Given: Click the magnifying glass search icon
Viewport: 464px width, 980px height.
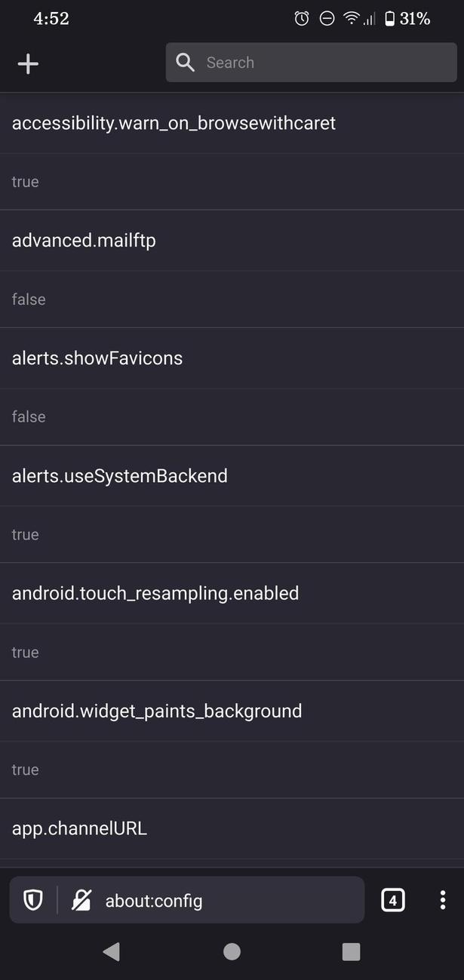Looking at the screenshot, I should point(186,63).
